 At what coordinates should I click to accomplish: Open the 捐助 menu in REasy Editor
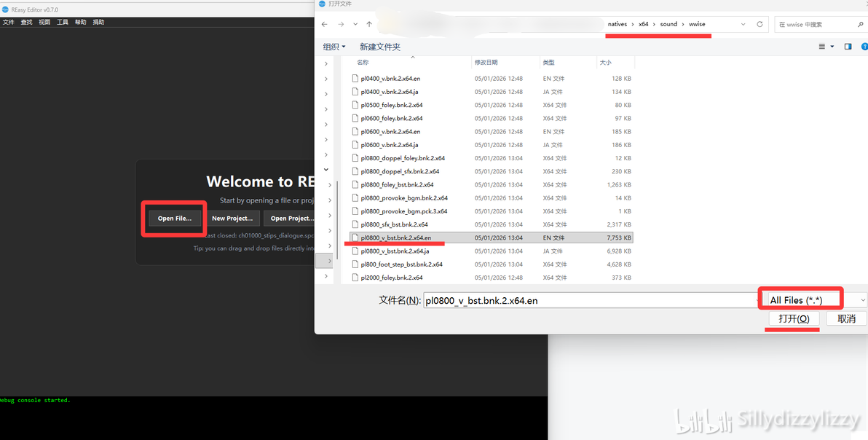(x=98, y=22)
